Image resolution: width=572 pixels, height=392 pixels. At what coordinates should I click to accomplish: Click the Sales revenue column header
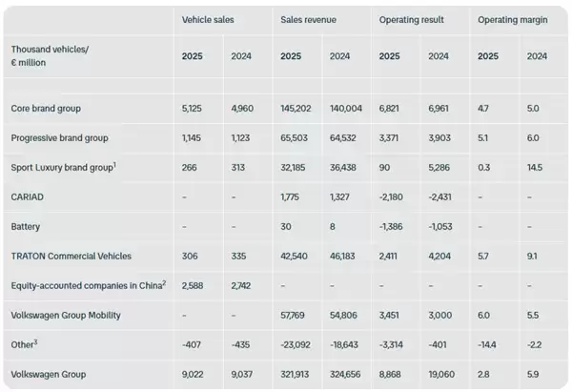308,19
